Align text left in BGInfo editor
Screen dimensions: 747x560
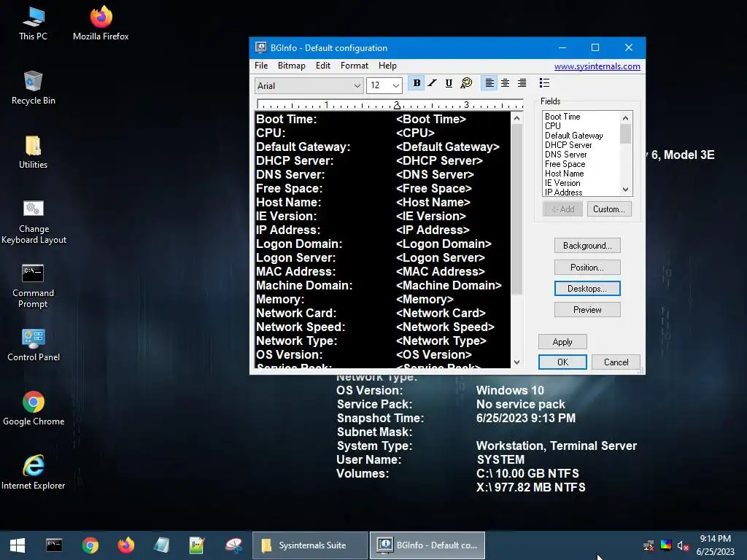pyautogui.click(x=489, y=83)
